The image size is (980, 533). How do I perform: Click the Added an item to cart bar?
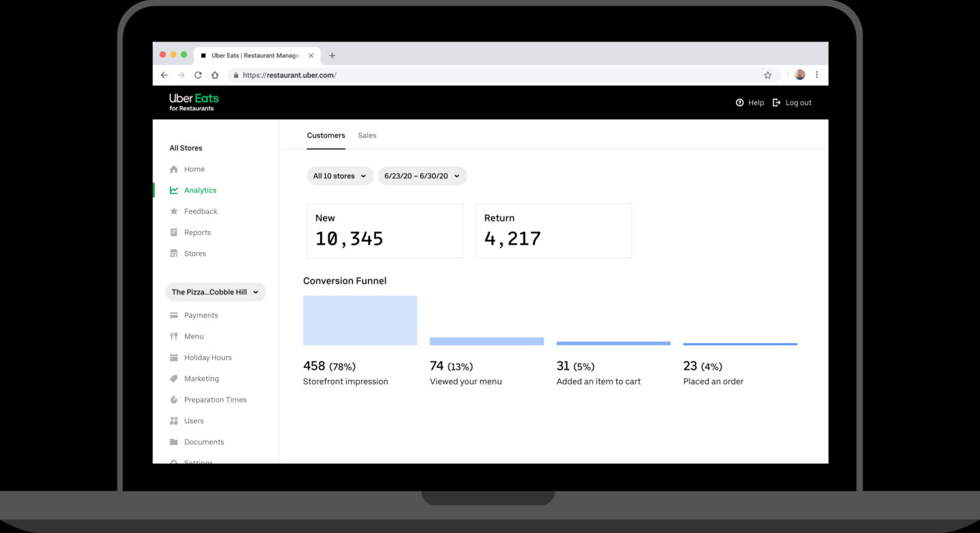613,343
